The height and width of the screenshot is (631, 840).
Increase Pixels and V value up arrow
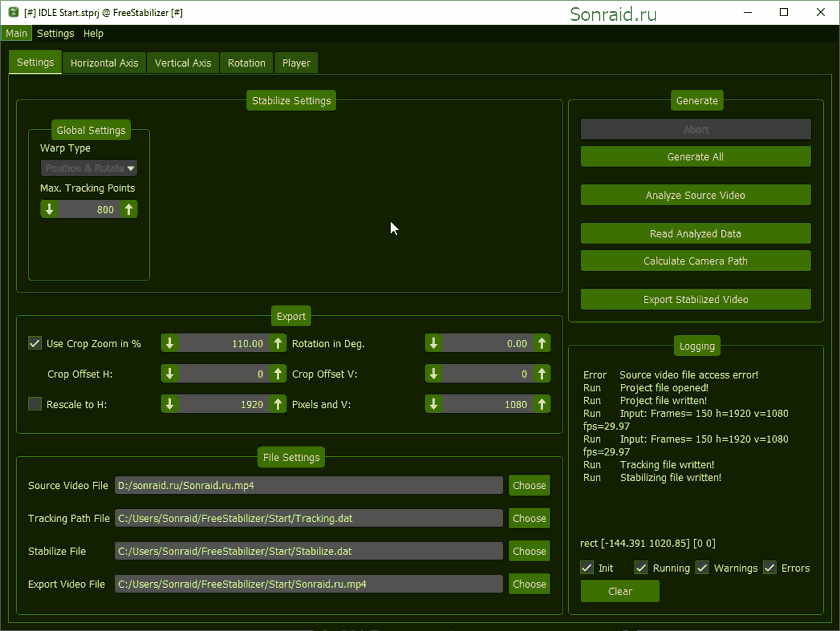coord(542,404)
